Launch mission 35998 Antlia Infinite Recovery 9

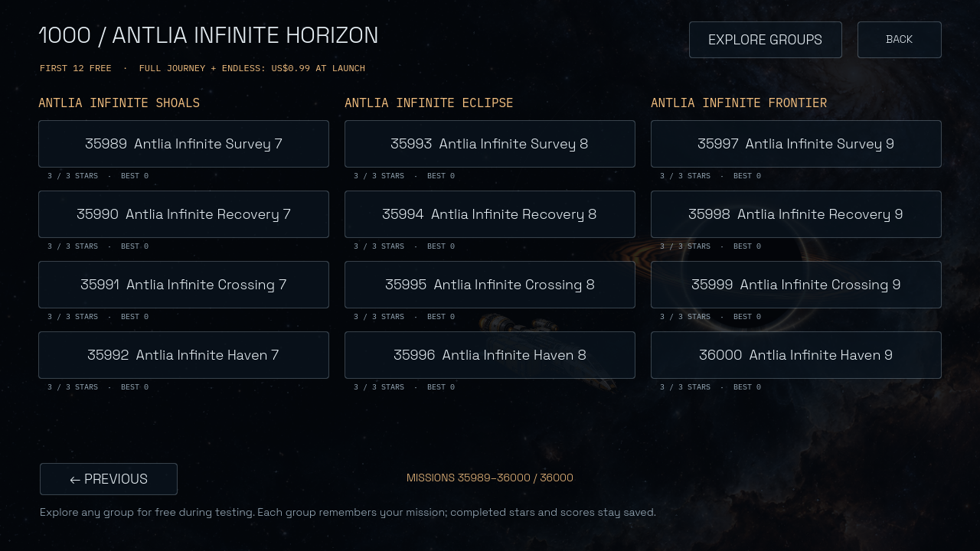point(796,214)
